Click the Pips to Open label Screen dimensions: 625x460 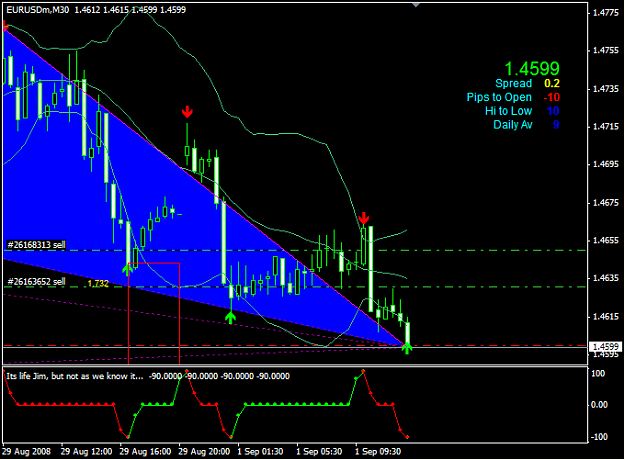tap(499, 97)
